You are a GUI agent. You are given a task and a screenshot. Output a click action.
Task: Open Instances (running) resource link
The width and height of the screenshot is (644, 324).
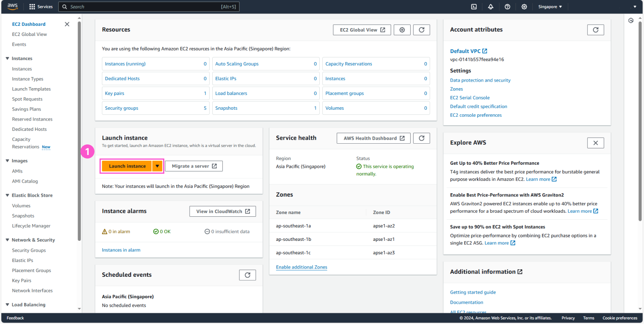coord(125,64)
